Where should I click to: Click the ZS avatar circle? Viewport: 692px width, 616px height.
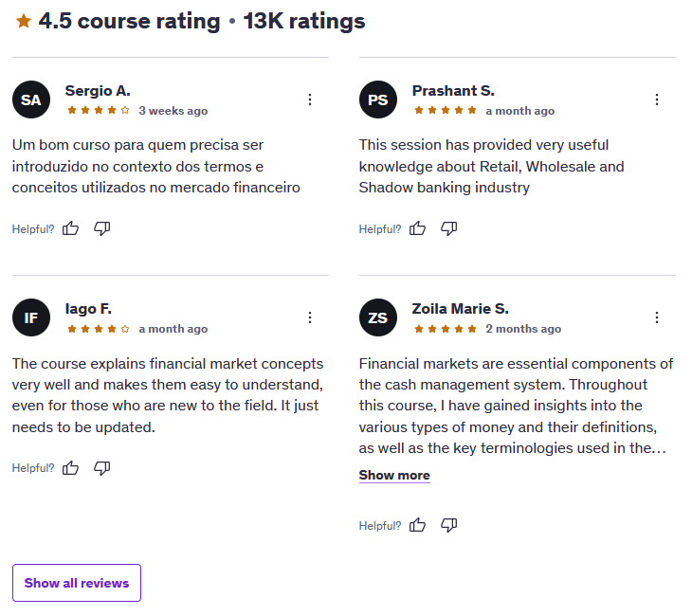tap(378, 317)
